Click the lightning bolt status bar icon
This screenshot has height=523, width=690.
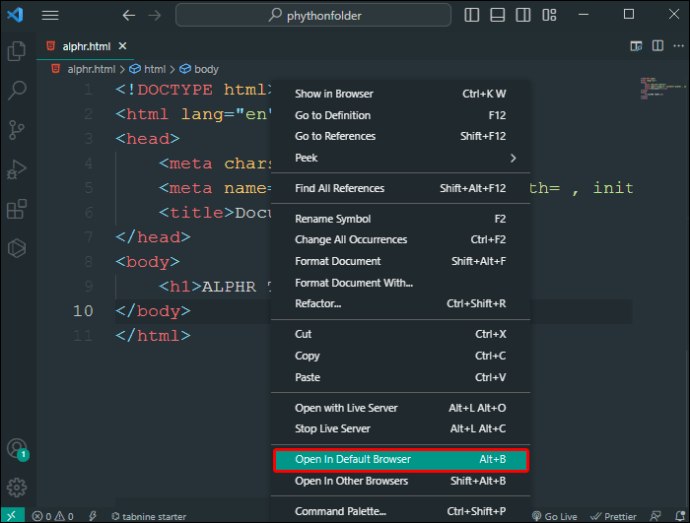pos(92,516)
